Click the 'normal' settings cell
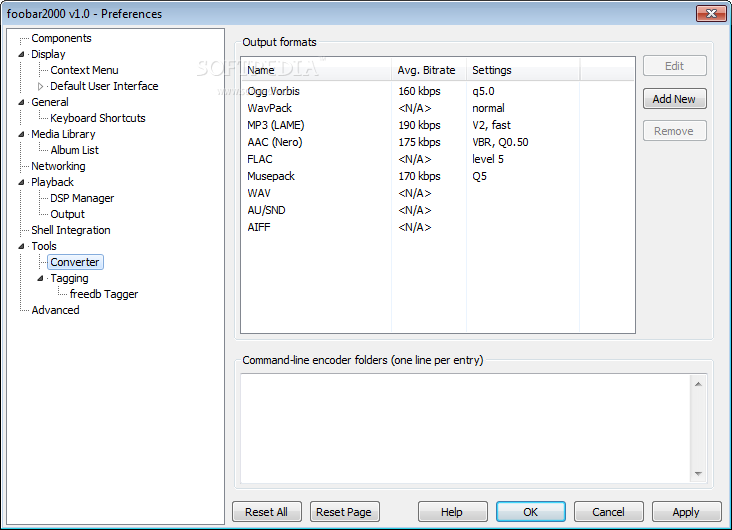Screen dimensions: 732x530 (488, 108)
